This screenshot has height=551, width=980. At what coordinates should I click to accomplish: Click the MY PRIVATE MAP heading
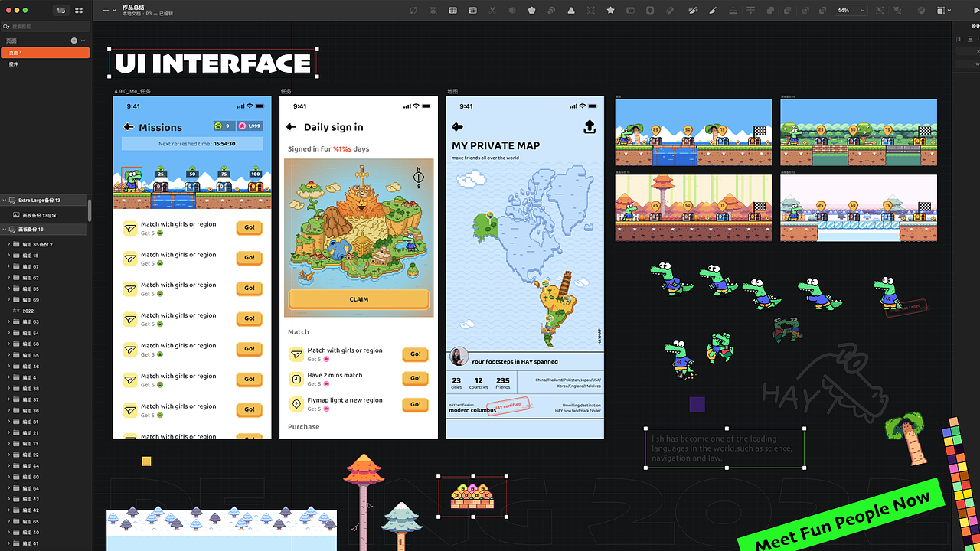(496, 145)
